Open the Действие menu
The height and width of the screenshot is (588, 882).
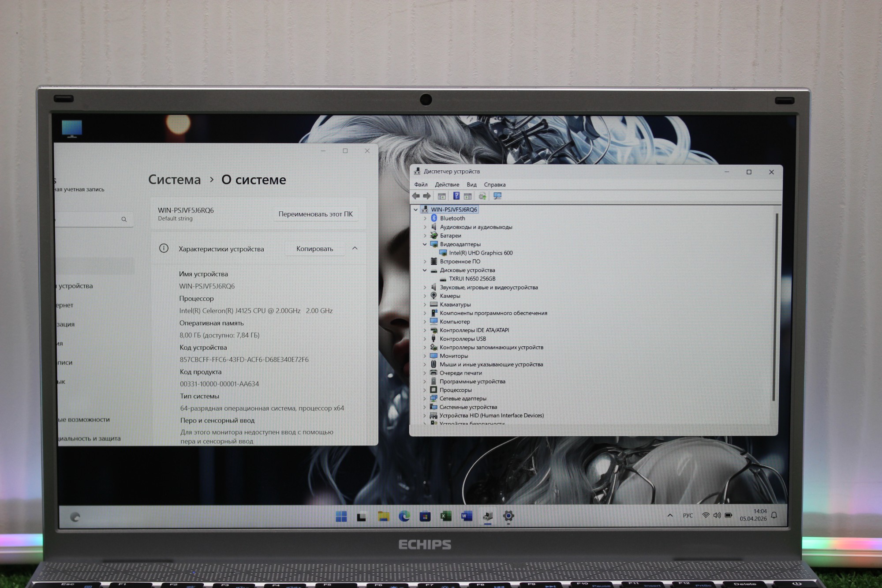point(447,185)
